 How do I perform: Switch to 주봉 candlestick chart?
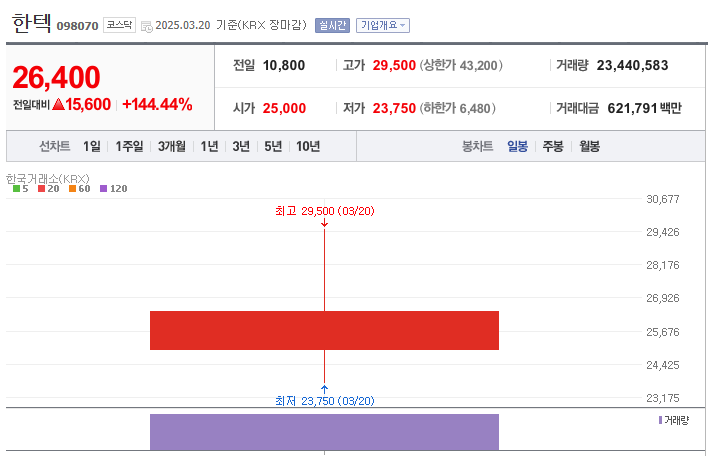pyautogui.click(x=553, y=146)
